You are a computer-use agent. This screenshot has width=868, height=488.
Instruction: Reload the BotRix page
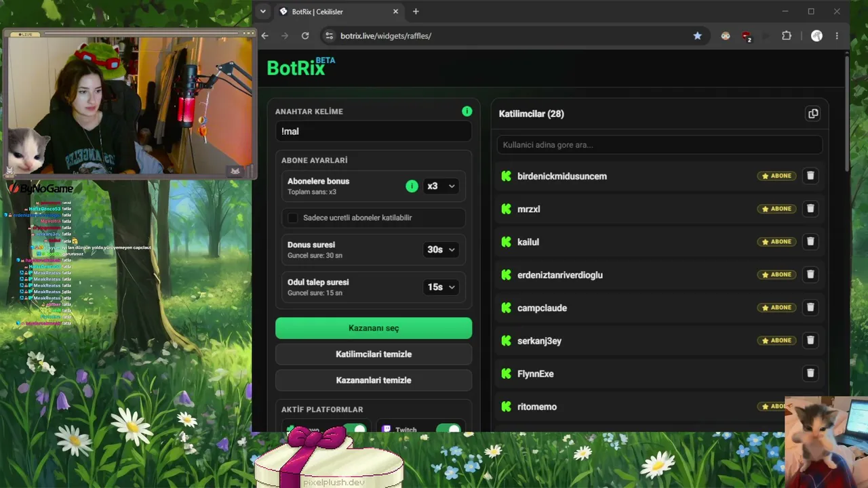pos(305,36)
